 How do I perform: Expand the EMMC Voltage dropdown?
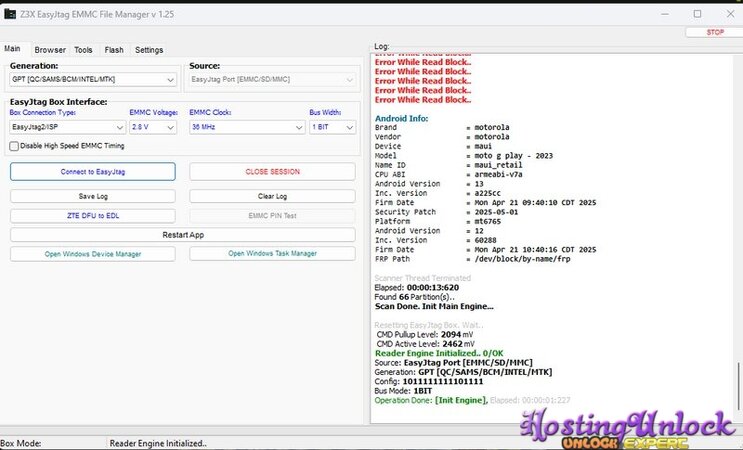pyautogui.click(x=154, y=128)
